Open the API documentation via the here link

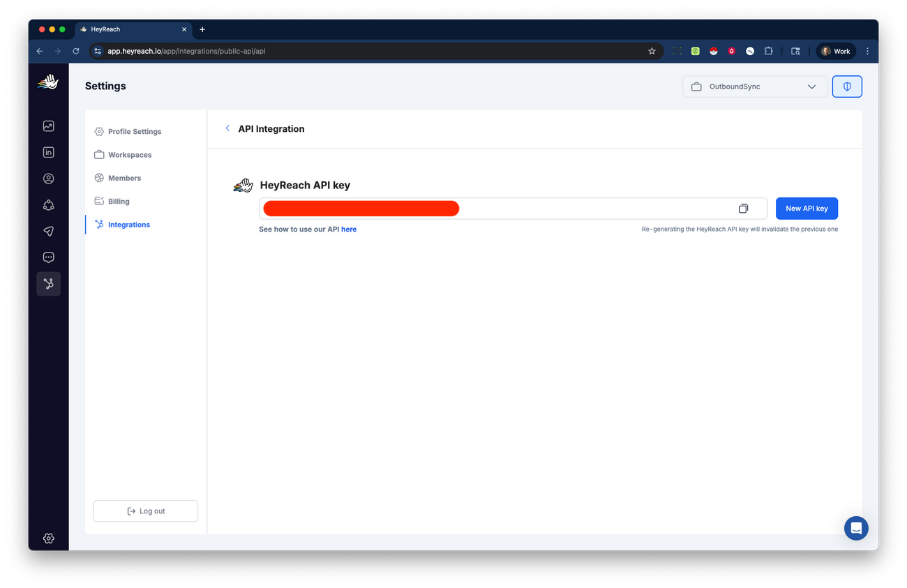350,229
